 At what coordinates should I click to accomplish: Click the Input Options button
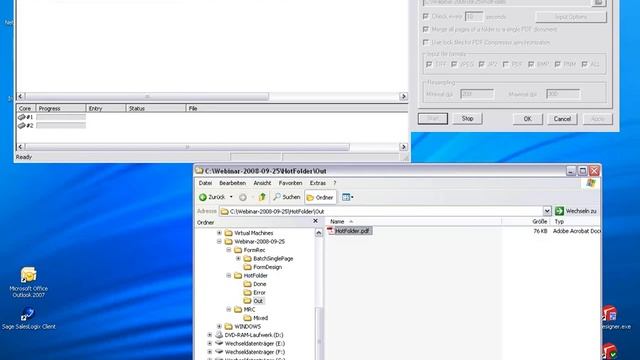(x=571, y=17)
